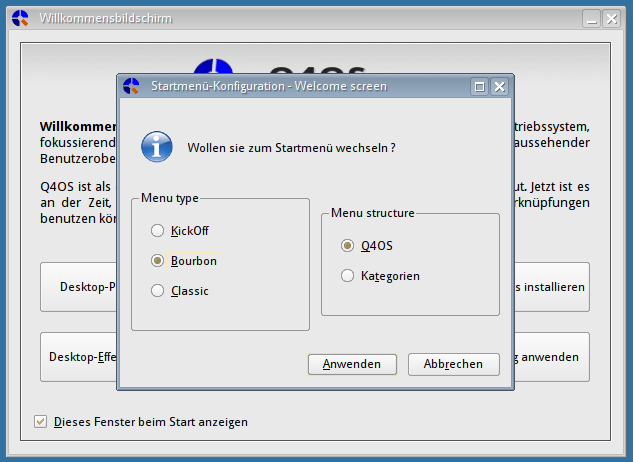Click Q4OS logo icon in Willkommensbildschirm title bar
Viewport: 633px width, 462px height.
click(20, 18)
